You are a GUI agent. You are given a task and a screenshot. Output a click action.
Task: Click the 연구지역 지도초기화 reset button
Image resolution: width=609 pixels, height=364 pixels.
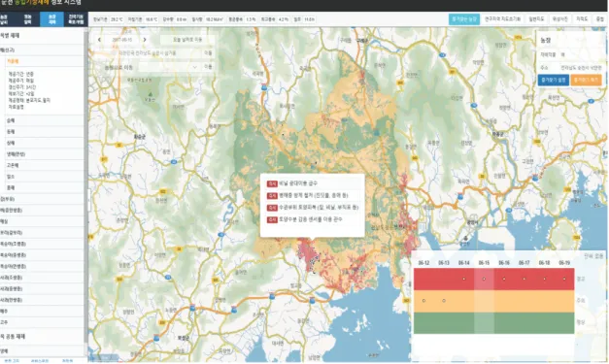pos(502,19)
